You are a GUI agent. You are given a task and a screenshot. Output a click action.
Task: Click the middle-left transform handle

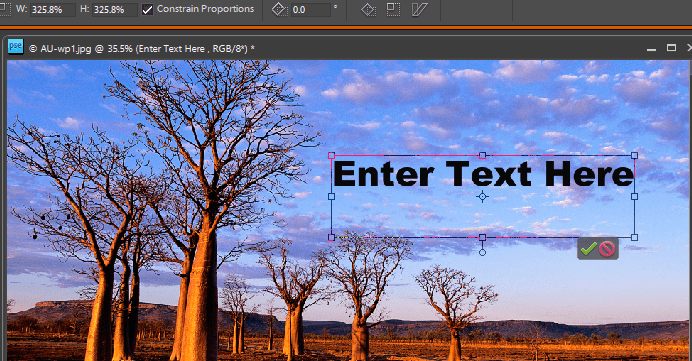(331, 196)
